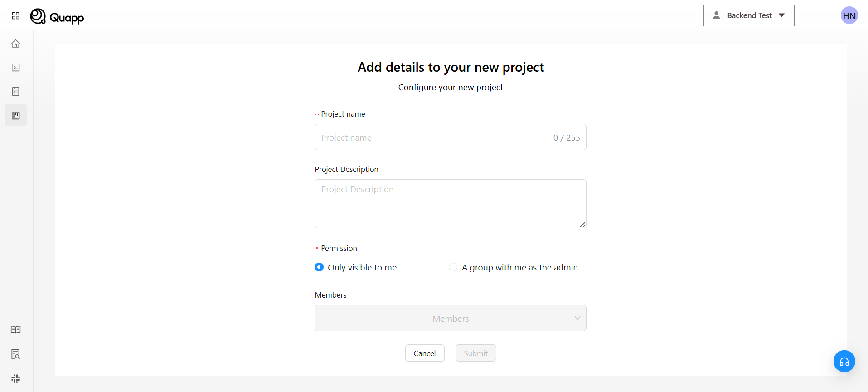Click the Members dropdown chevron arrow
The image size is (868, 392).
[x=577, y=318]
